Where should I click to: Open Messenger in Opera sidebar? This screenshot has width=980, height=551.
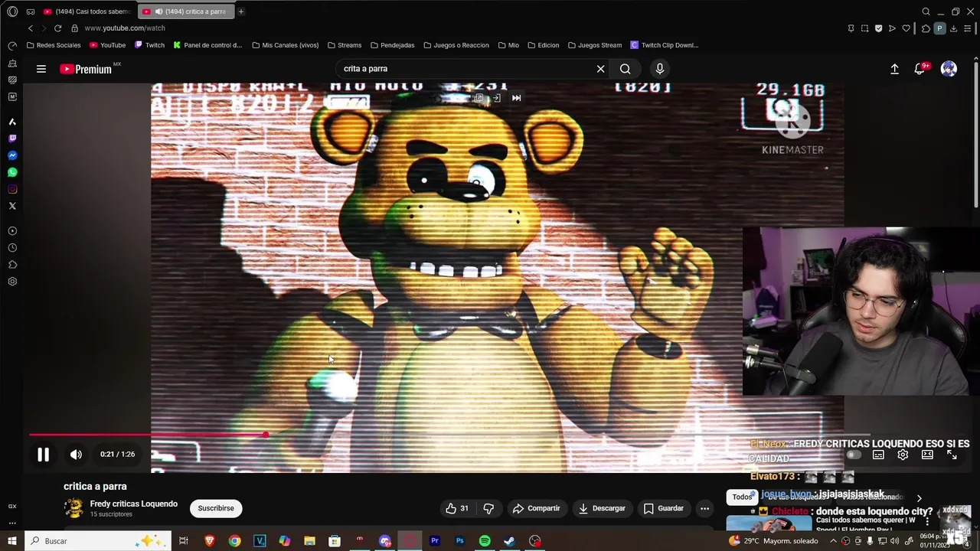point(12,155)
